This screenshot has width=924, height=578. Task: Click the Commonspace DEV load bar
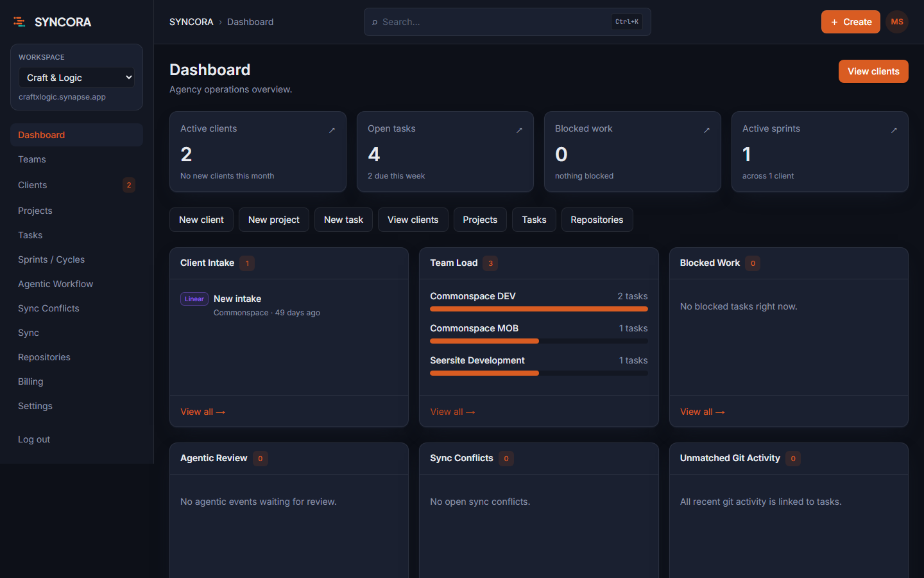point(539,309)
